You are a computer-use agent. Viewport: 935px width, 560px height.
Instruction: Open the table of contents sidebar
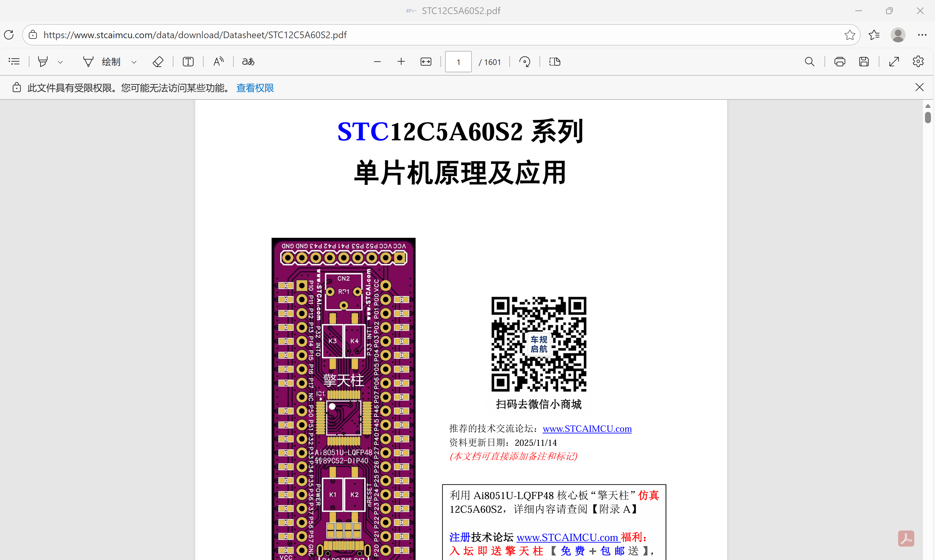pyautogui.click(x=14, y=62)
